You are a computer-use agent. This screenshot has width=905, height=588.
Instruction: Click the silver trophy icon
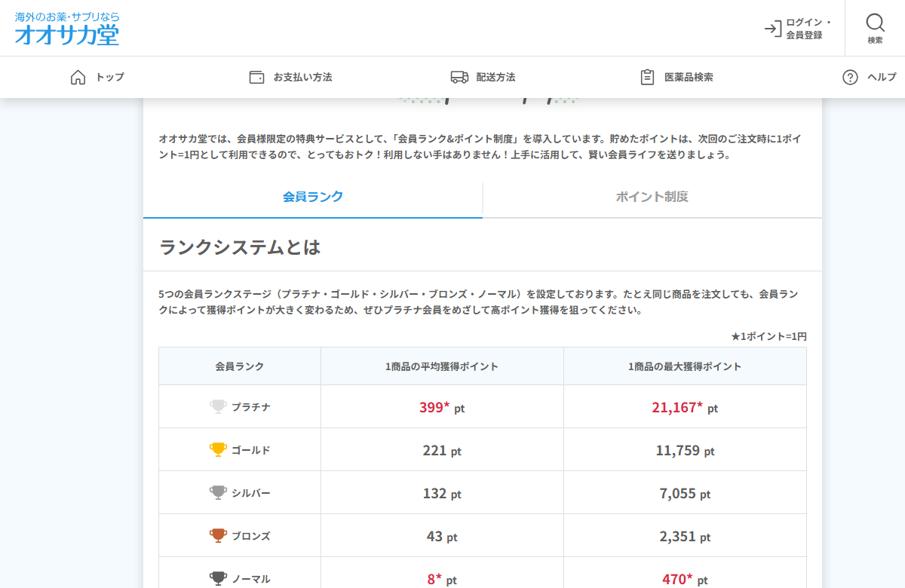click(218, 493)
